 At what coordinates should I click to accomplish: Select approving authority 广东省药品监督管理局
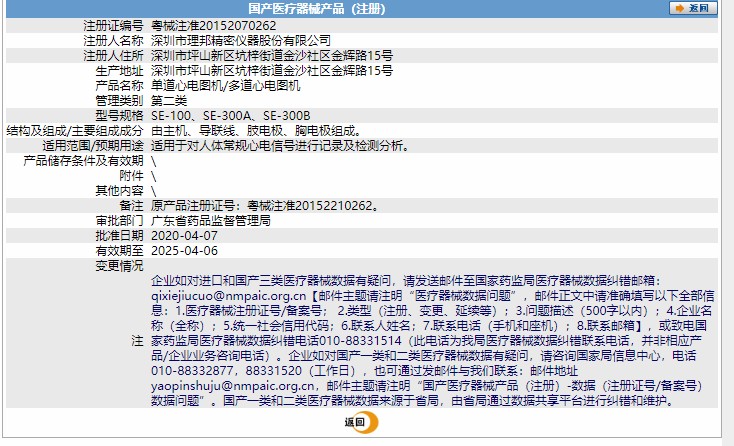click(x=211, y=220)
